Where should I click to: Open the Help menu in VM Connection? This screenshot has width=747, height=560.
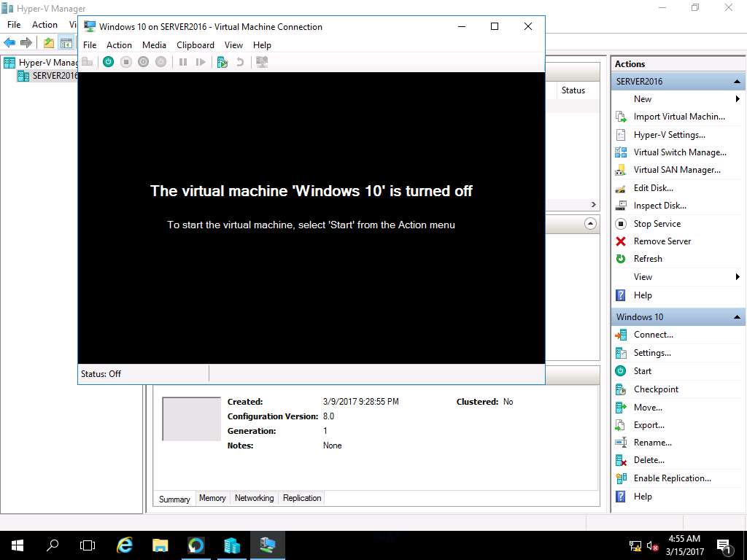(262, 44)
